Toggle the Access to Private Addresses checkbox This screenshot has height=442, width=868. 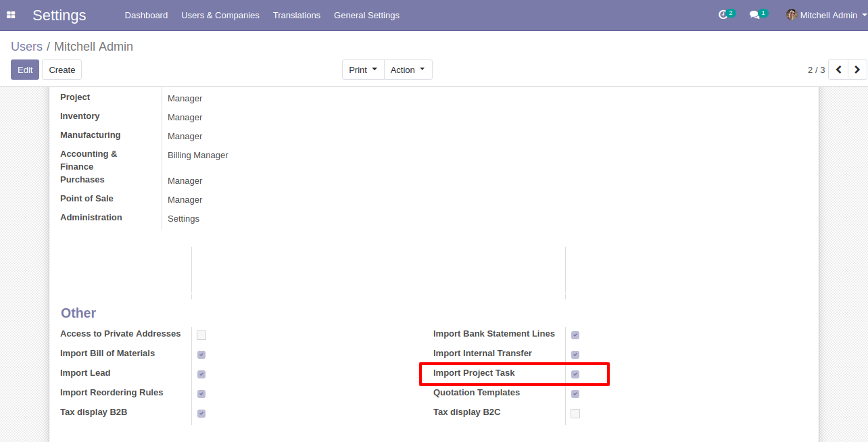tap(201, 335)
